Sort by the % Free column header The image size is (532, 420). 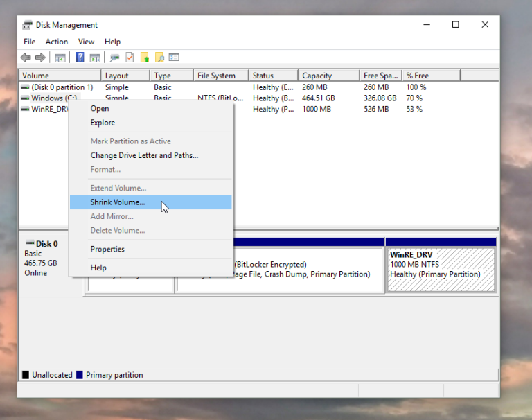point(432,76)
